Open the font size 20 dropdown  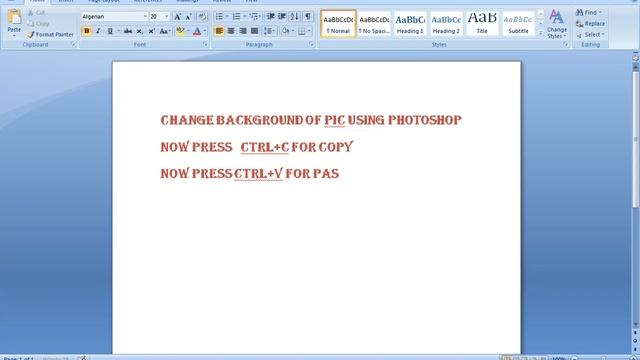(166, 17)
